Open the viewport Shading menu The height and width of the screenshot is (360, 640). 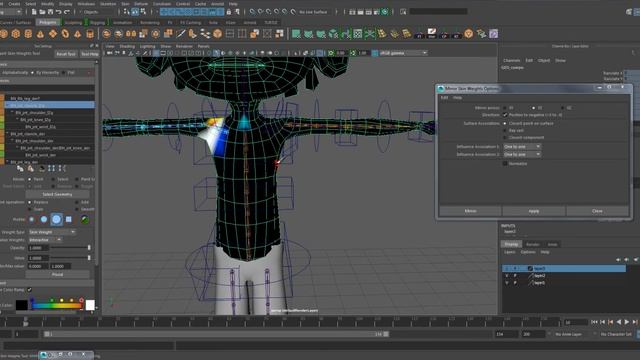(127, 47)
